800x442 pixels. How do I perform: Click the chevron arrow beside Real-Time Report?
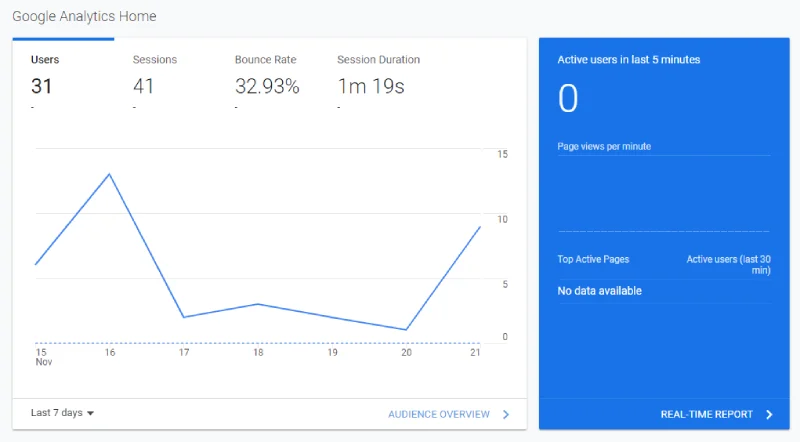(x=769, y=414)
